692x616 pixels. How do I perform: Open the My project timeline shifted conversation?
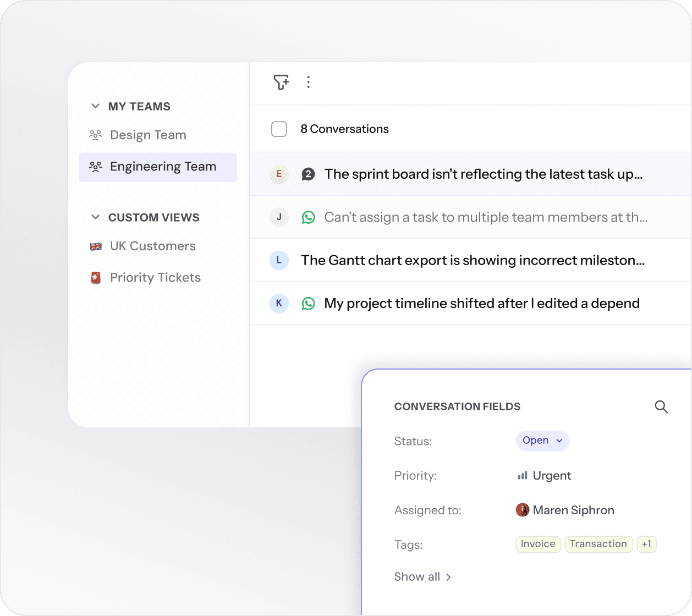[471, 303]
